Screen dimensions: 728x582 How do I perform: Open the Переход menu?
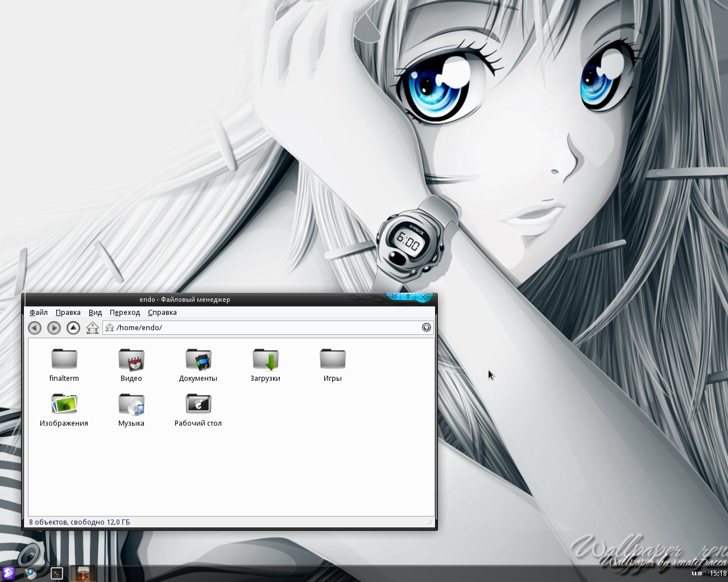(x=125, y=313)
